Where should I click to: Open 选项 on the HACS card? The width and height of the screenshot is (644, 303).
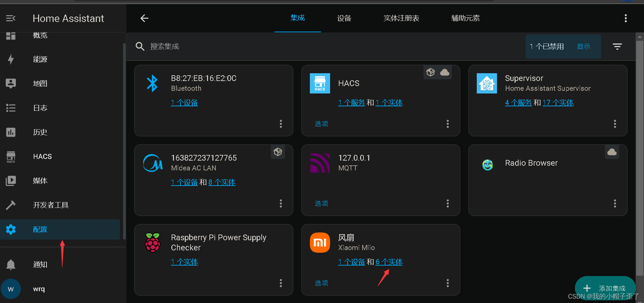[321, 124]
